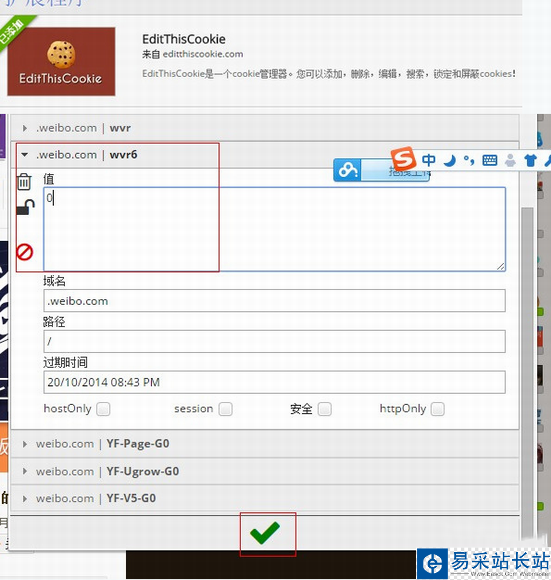
Task: Expand the weibo.com YF-Ugrow-G0 cookie
Action: point(264,471)
